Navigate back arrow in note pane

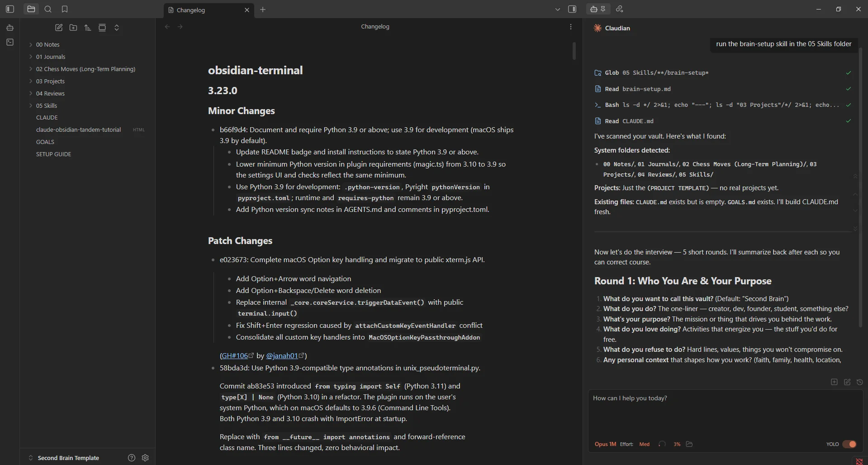coord(167,27)
